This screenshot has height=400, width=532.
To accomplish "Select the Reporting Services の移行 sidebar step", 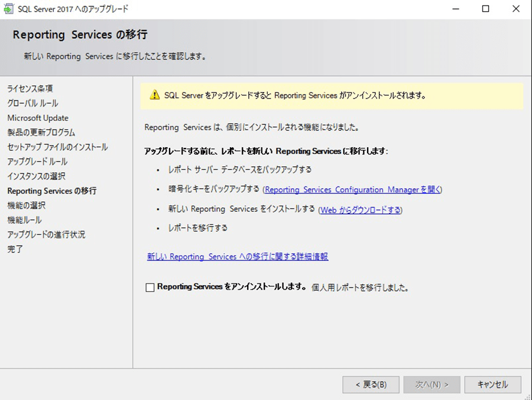I will [52, 191].
